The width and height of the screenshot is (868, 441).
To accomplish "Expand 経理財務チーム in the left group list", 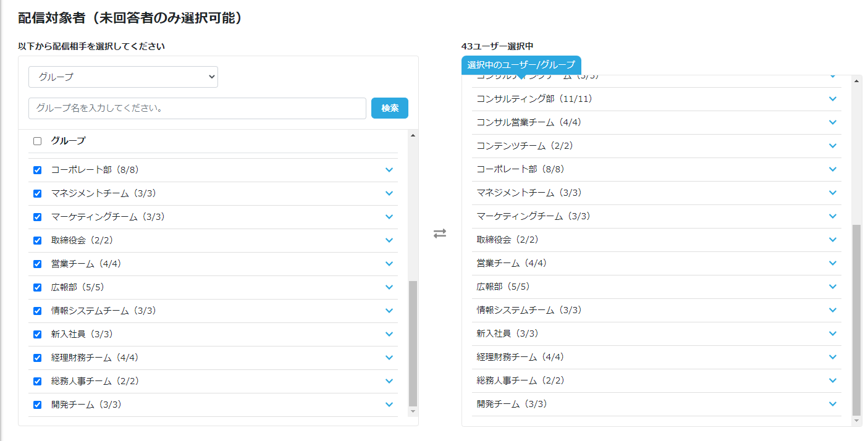I will point(389,358).
